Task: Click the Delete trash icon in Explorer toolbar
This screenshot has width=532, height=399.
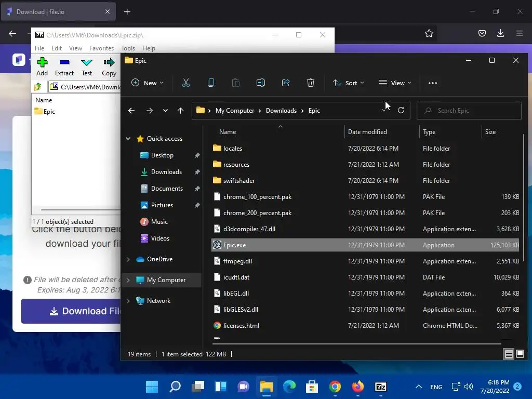Action: pos(311,83)
